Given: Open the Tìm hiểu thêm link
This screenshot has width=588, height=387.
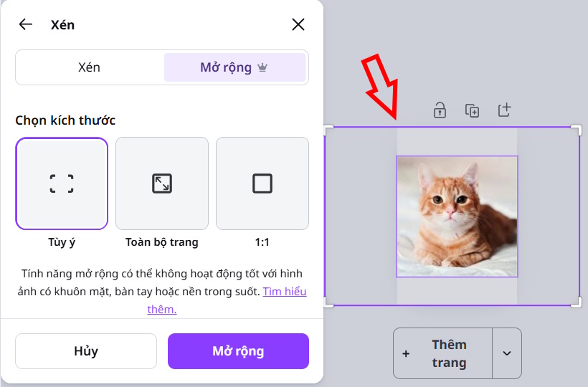Looking at the screenshot, I should (x=284, y=292).
